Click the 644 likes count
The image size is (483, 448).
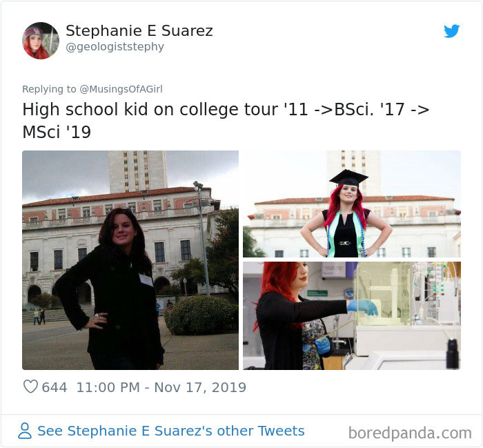(x=55, y=387)
